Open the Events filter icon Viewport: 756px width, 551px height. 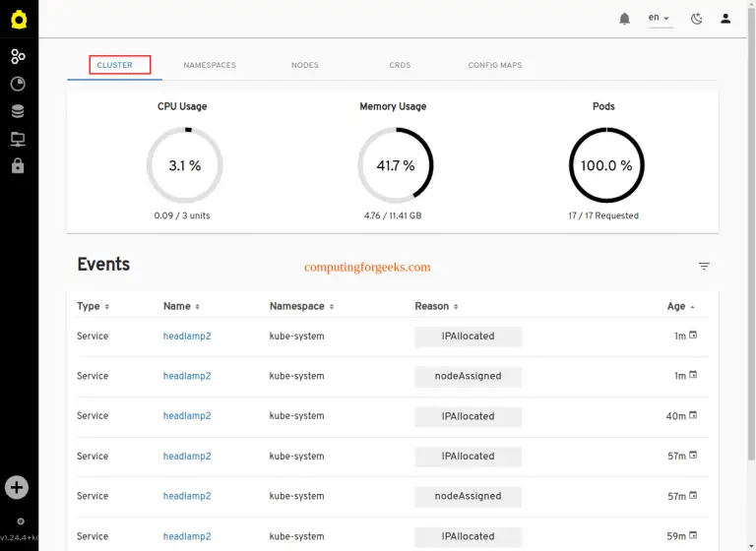click(x=704, y=266)
